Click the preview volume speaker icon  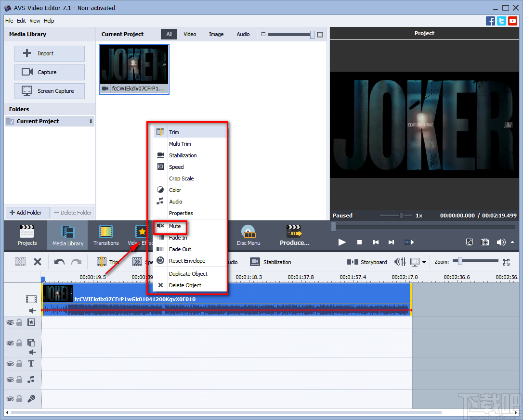click(501, 242)
